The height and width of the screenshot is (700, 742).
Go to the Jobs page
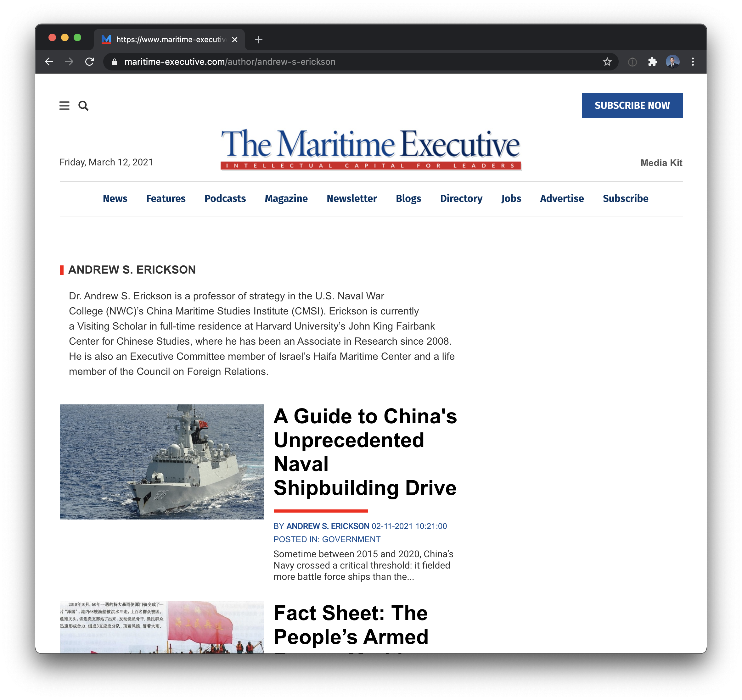pos(511,198)
